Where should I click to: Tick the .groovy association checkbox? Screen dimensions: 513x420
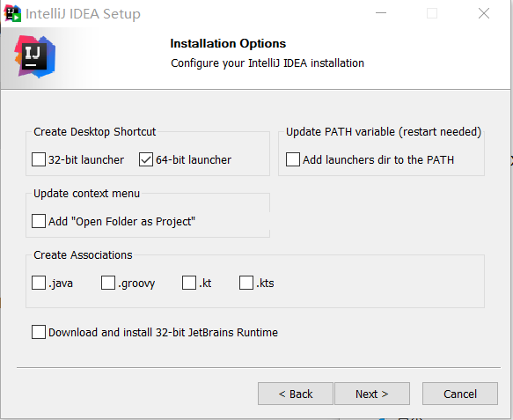tap(108, 283)
